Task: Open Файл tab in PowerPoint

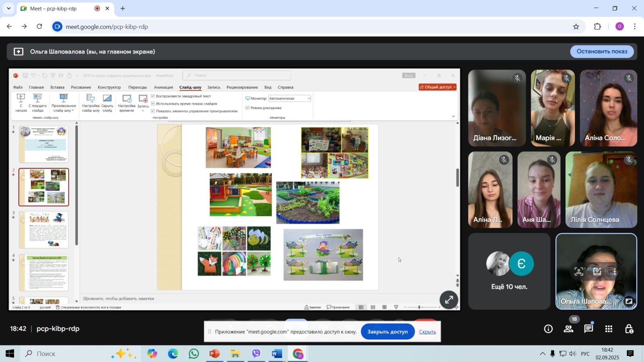Action: point(18,87)
